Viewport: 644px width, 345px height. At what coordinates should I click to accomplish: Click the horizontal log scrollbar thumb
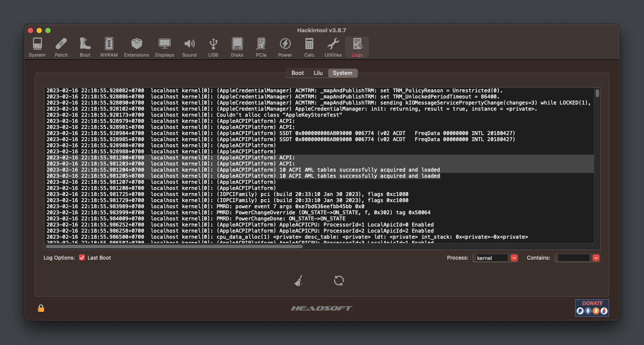(x=174, y=247)
